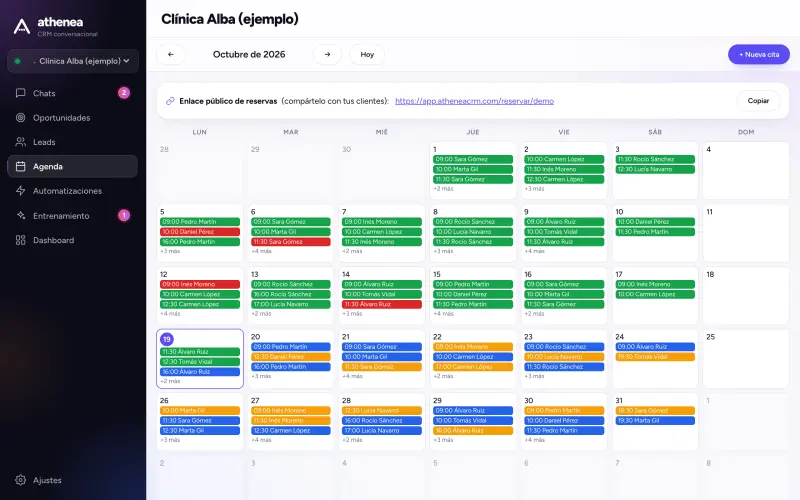The height and width of the screenshot is (500, 800).
Task: Open red '11:30 Álvaro Ruiz' on October 14
Action: tap(382, 304)
